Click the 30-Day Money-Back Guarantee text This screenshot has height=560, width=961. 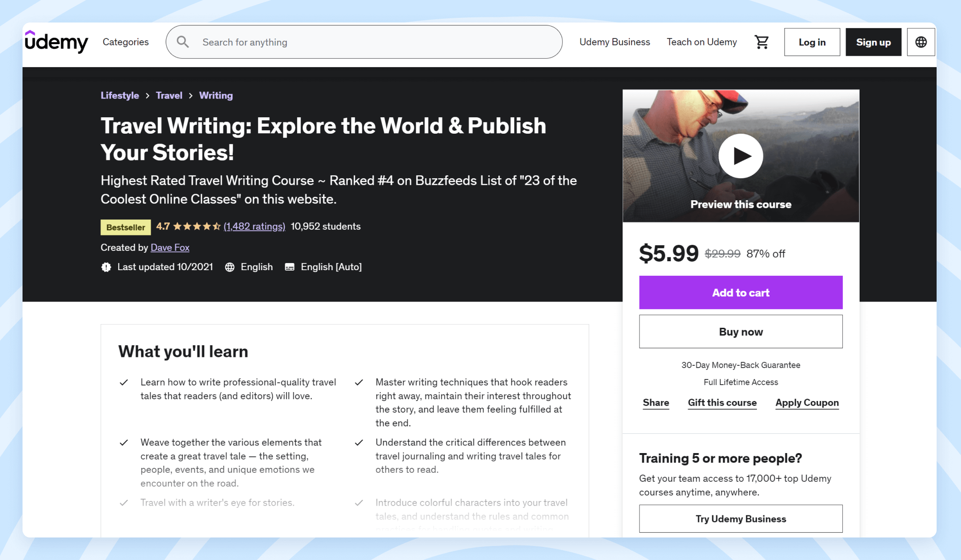tap(741, 365)
